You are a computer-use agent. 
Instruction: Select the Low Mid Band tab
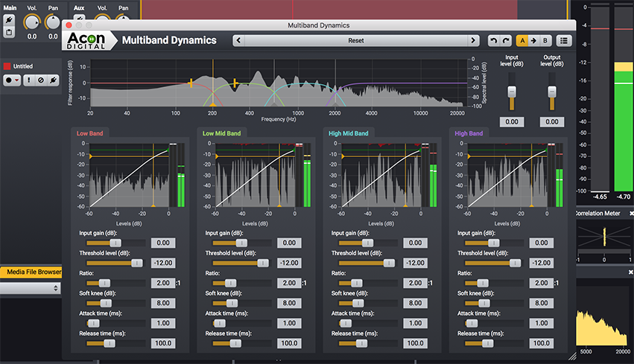pos(223,133)
